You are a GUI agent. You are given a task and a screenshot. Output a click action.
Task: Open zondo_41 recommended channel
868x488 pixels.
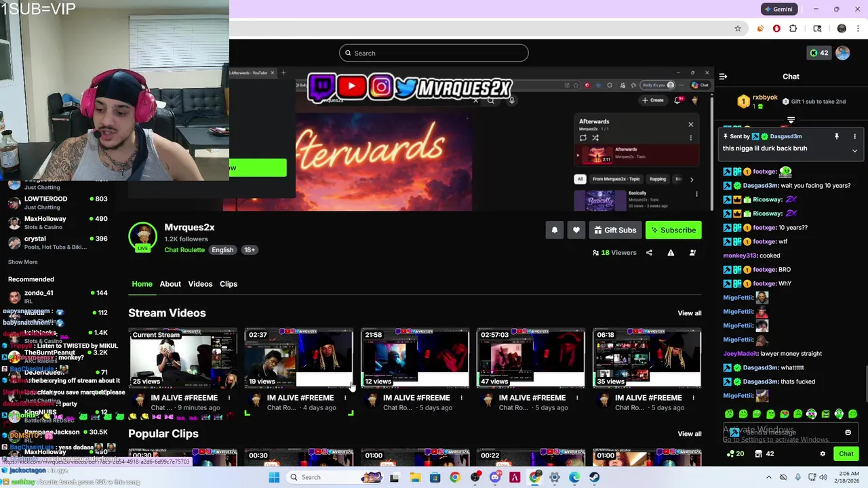tap(58, 296)
